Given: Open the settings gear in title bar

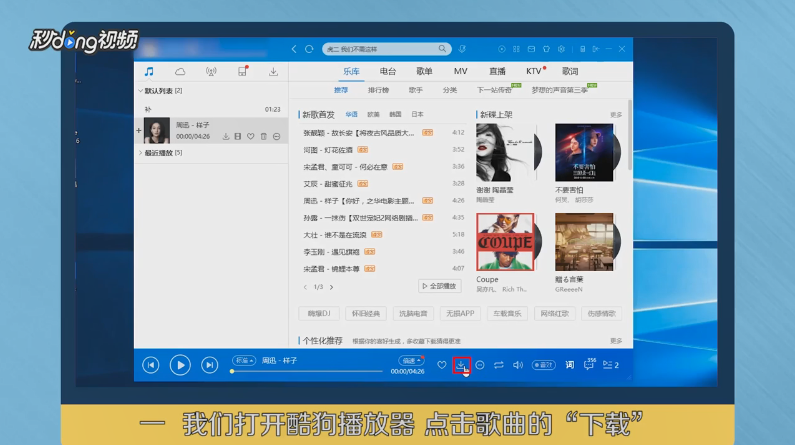Looking at the screenshot, I should (561, 49).
